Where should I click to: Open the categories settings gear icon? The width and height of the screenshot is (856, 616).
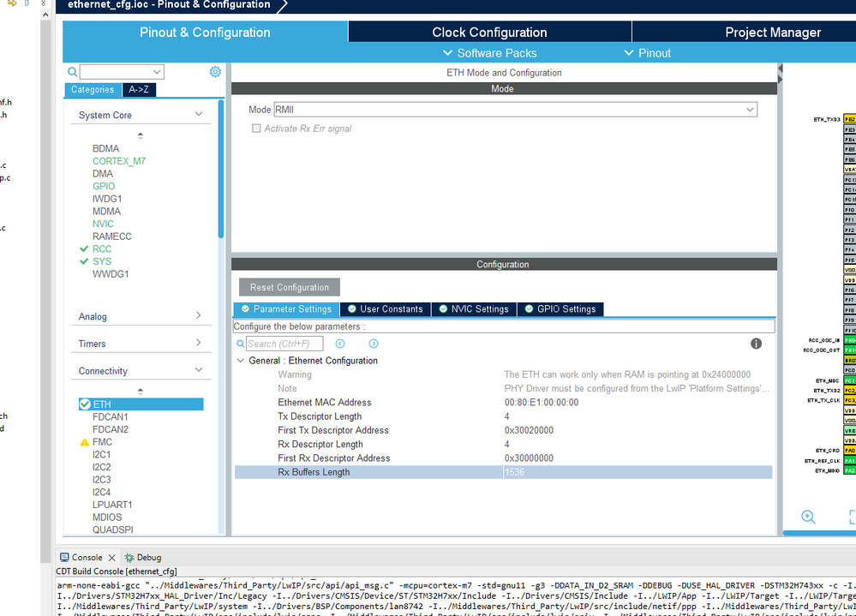pos(215,71)
